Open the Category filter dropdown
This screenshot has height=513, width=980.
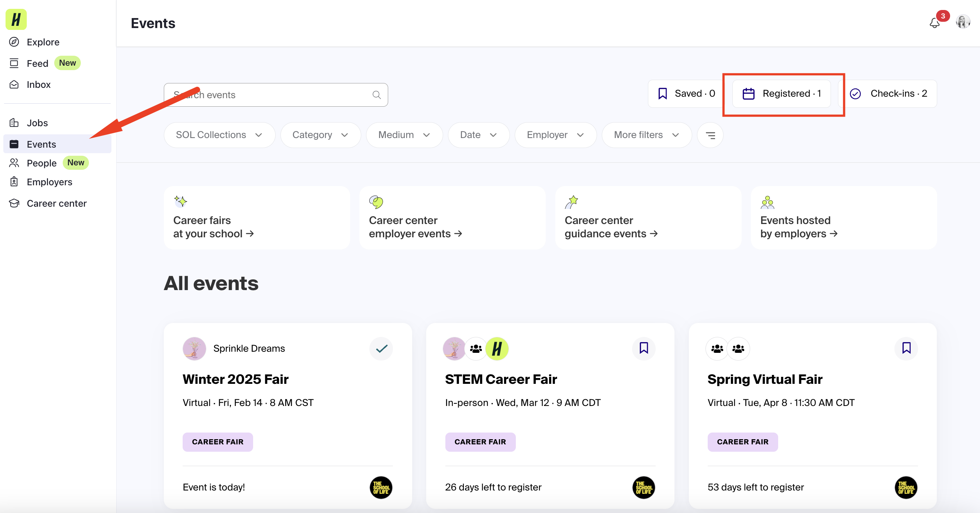320,135
